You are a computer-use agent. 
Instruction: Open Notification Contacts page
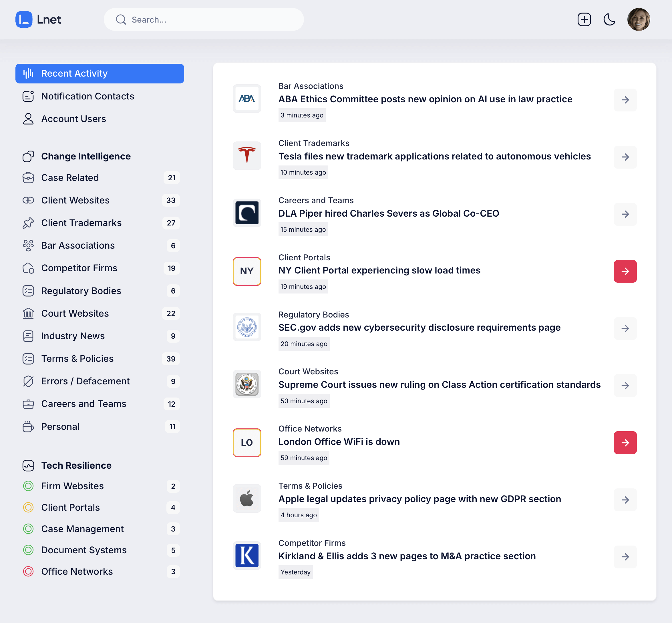(88, 96)
